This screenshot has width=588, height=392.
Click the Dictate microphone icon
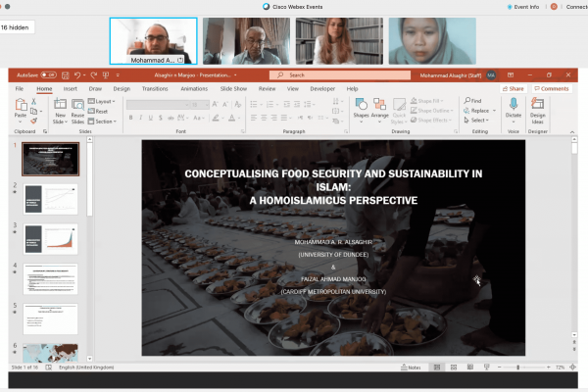(514, 104)
